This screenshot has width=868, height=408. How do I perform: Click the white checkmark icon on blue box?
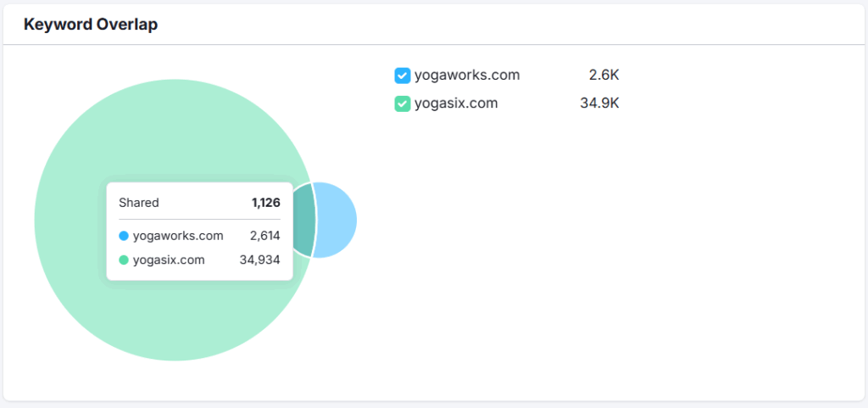(403, 75)
